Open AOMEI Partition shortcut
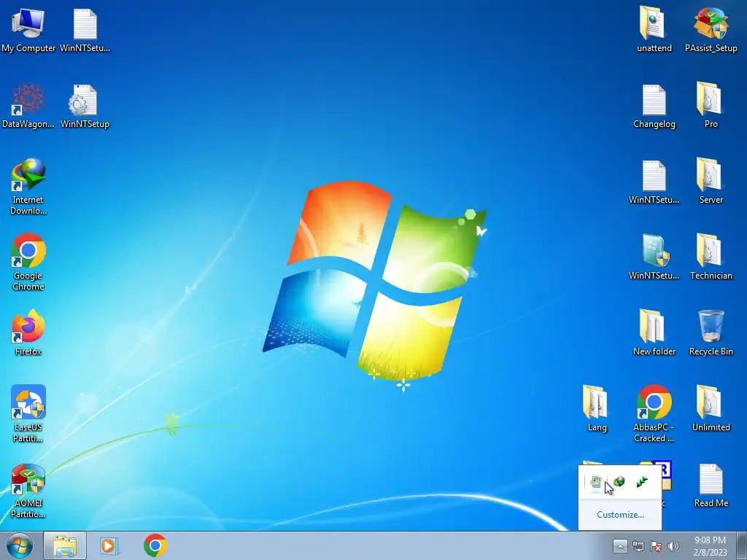 (x=28, y=491)
